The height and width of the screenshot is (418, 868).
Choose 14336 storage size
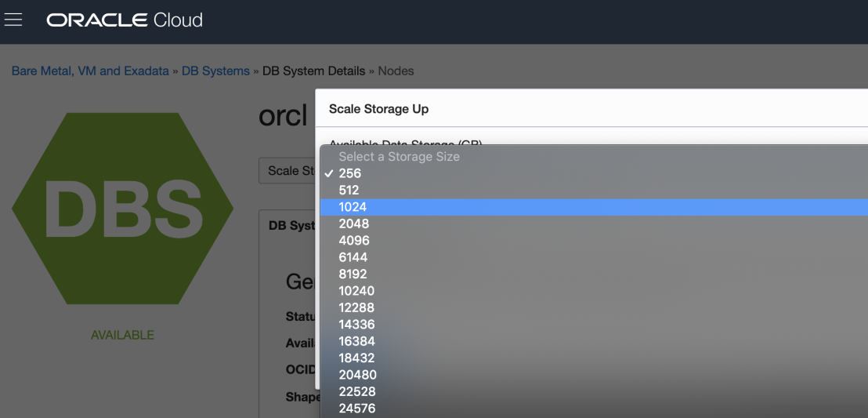(356, 325)
